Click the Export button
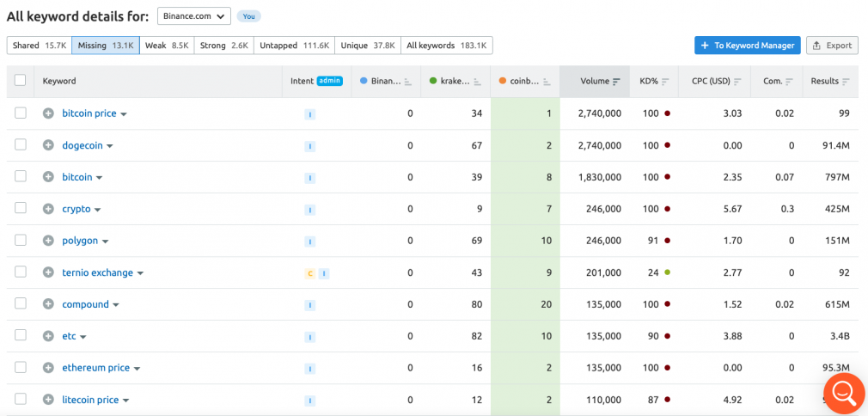868x416 pixels. (x=832, y=46)
